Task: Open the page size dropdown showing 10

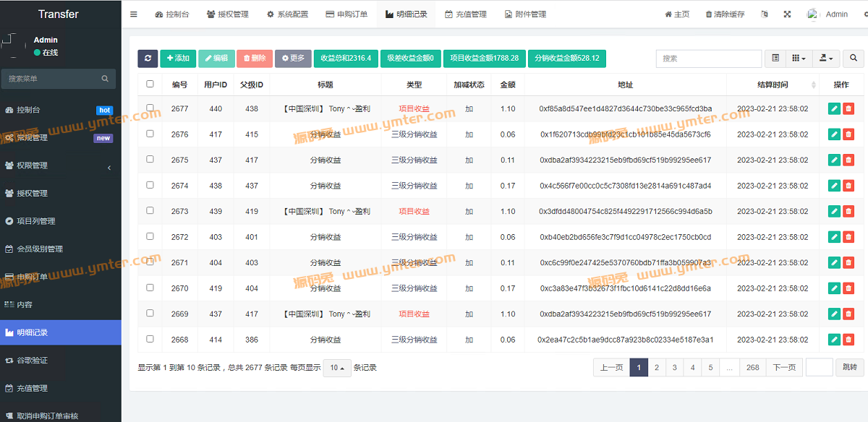Action: 336,368
